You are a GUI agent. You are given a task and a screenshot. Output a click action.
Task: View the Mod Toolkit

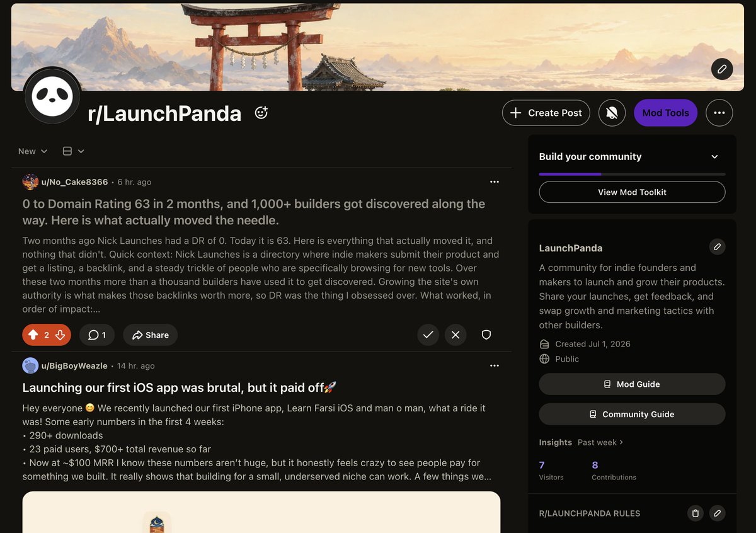[x=632, y=192]
